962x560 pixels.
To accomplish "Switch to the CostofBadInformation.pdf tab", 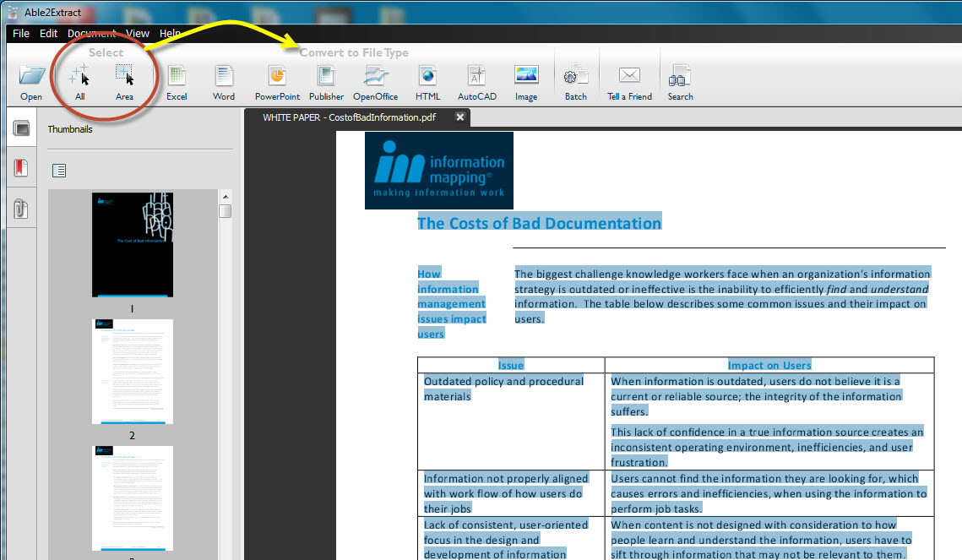I will (350, 117).
